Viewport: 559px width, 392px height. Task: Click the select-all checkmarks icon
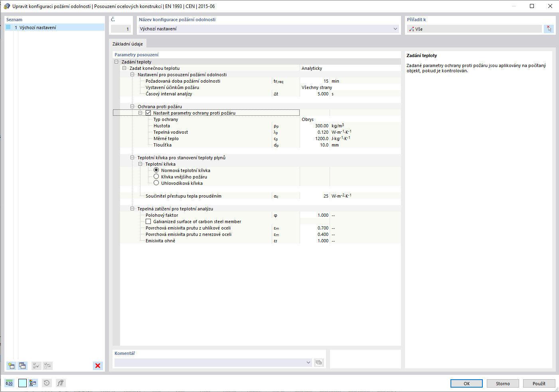click(36, 366)
